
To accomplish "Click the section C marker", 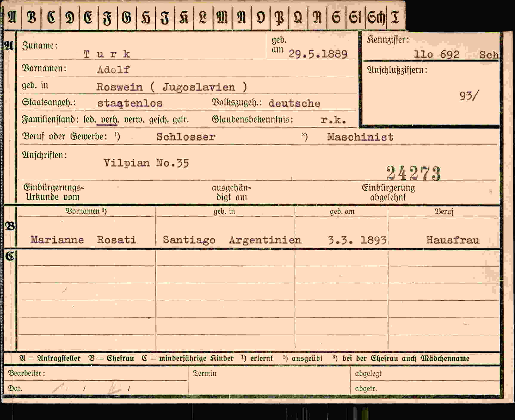I will tap(10, 256).
